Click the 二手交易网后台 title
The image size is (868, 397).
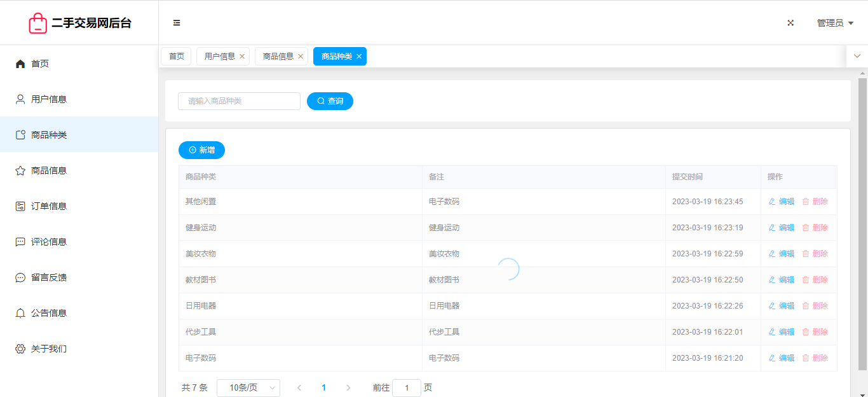click(92, 23)
